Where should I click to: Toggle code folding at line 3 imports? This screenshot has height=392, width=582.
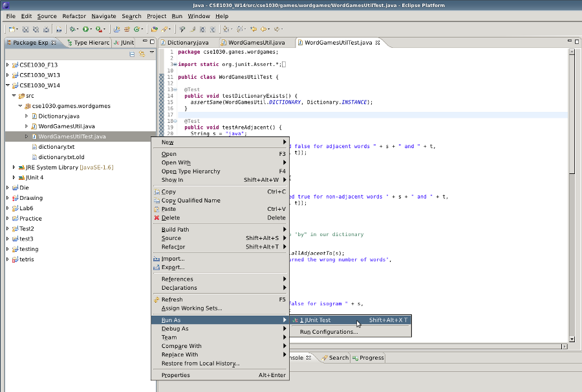tap(175, 64)
